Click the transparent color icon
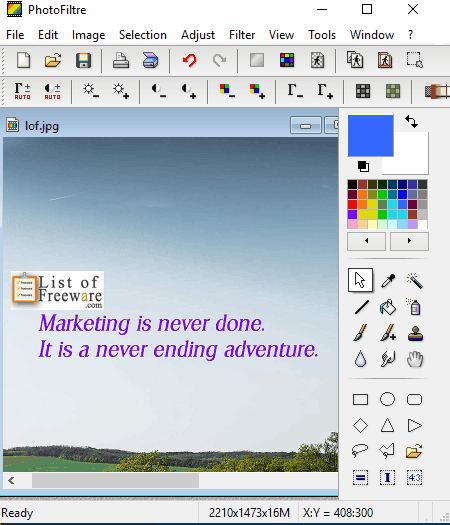Viewport: 450px width, 525px height. coord(317,61)
